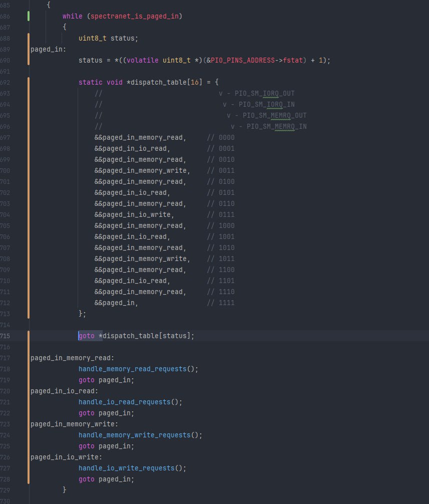The image size is (429, 504).
Task: Click line number 714 in the gutter
Action: [5, 325]
